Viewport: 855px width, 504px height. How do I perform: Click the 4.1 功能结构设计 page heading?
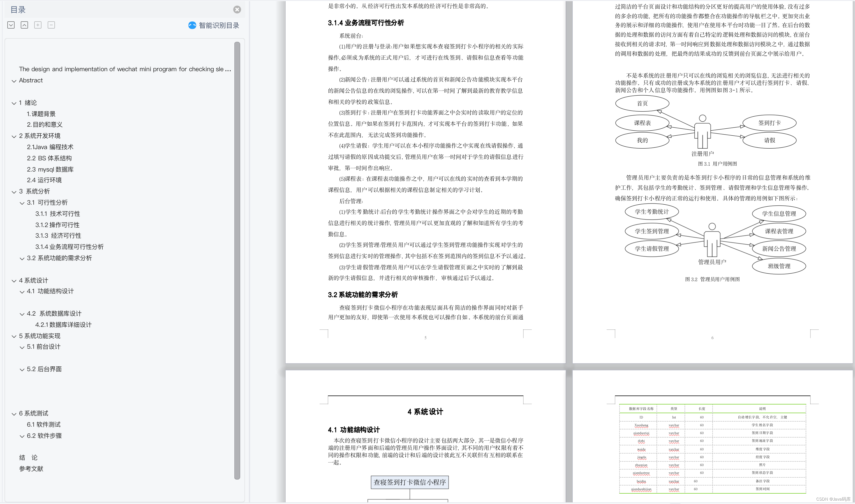(354, 430)
